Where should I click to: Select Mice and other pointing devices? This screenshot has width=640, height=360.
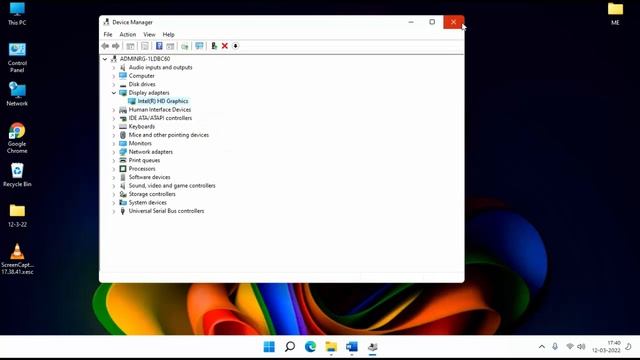coord(169,135)
